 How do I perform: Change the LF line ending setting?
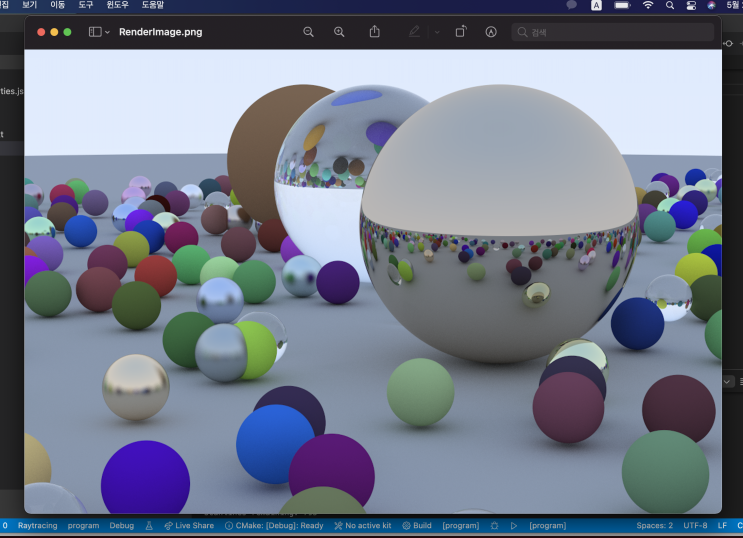(x=722, y=525)
